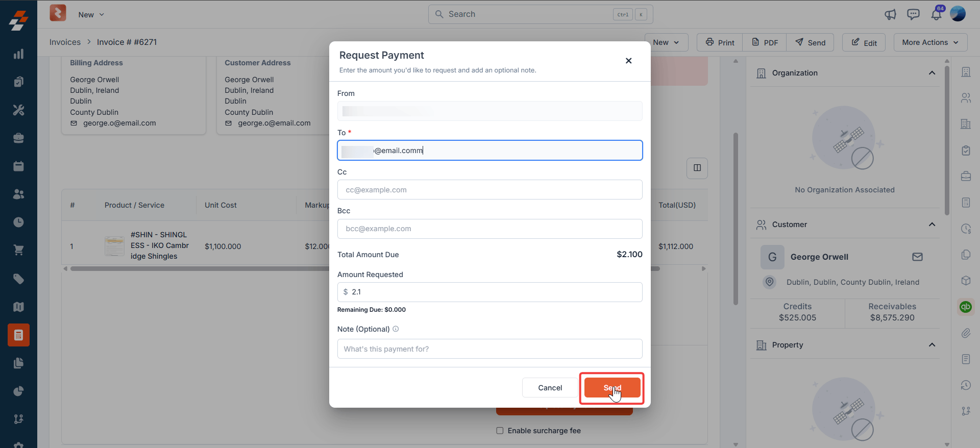Image resolution: width=980 pixels, height=448 pixels.
Task: Open the clock time icon in left sidebar
Action: (18, 222)
